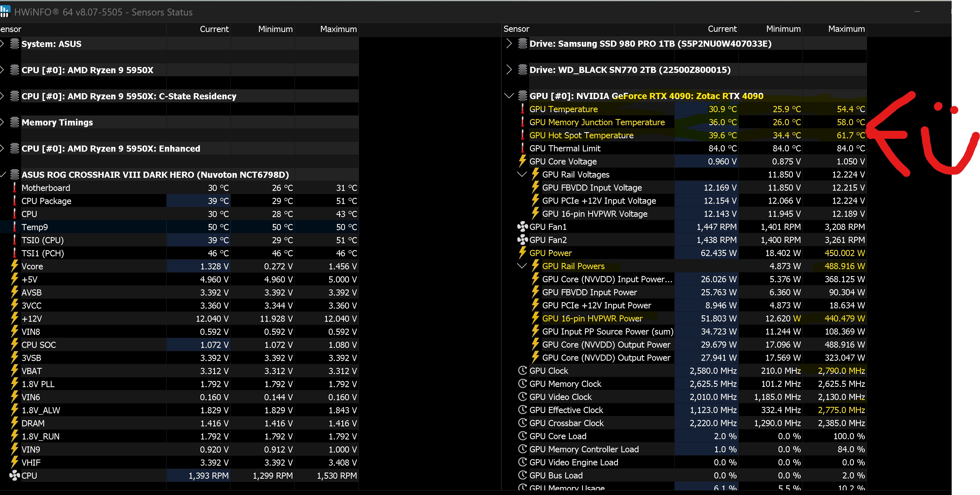Click chip icon beside ASUS ROG CROSSHAIR VIII DARK HERO
The width and height of the screenshot is (980, 495).
(14, 175)
